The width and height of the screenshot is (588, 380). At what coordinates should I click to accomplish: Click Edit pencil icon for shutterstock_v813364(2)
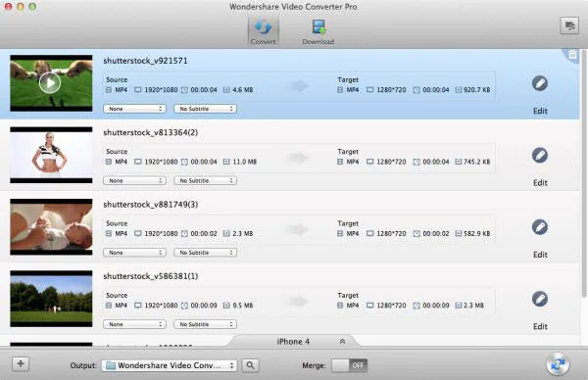(x=540, y=155)
